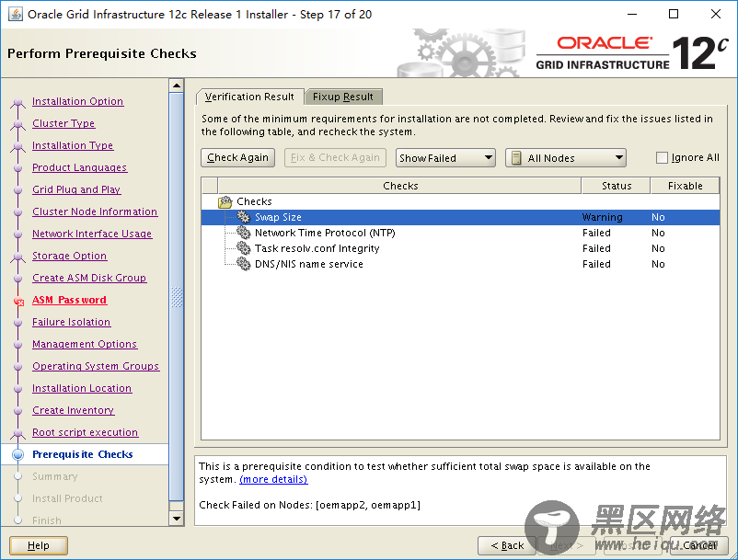This screenshot has width=738, height=560.
Task: Click the node icon in All Nodes dropdown
Action: point(516,158)
